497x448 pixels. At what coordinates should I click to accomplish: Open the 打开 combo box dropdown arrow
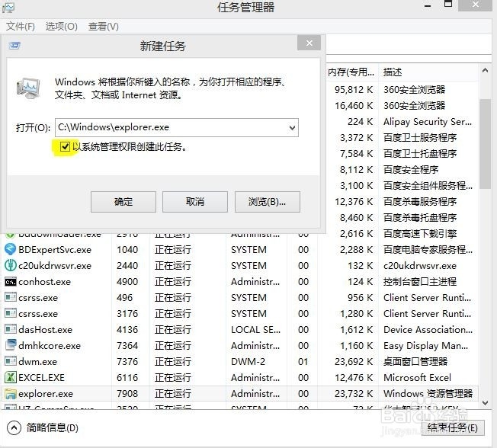292,128
